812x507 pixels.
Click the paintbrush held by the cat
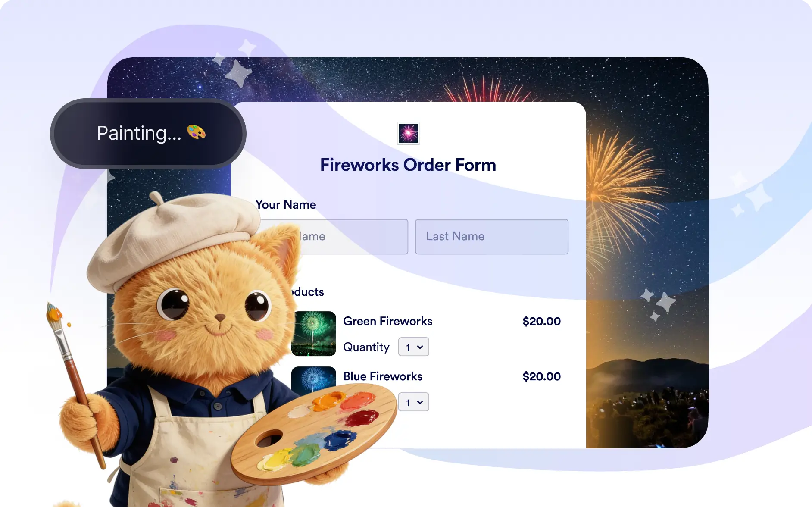point(75,384)
